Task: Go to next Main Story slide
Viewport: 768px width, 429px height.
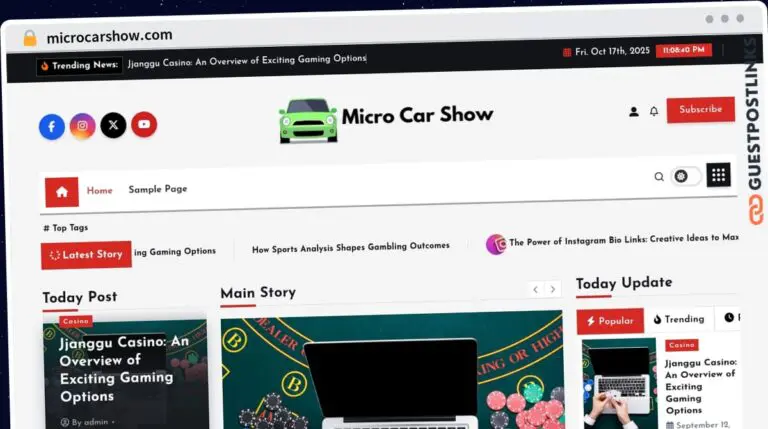Action: [x=553, y=289]
